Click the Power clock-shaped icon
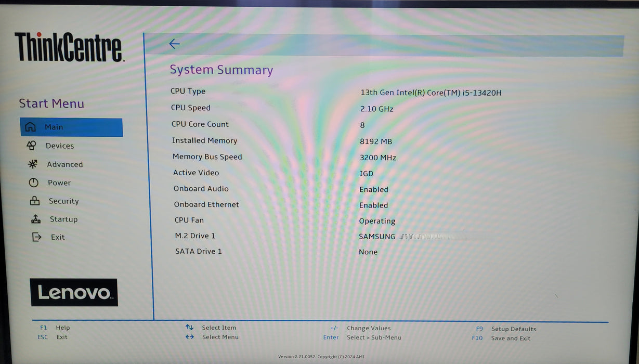Screen dimensions: 639x364 [x=34, y=183]
